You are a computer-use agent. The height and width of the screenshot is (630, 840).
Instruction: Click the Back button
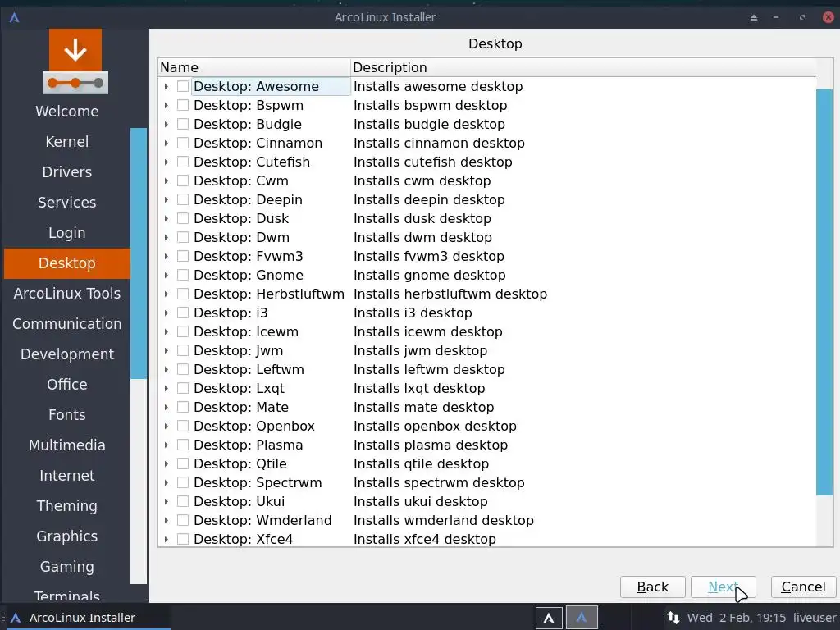652,587
